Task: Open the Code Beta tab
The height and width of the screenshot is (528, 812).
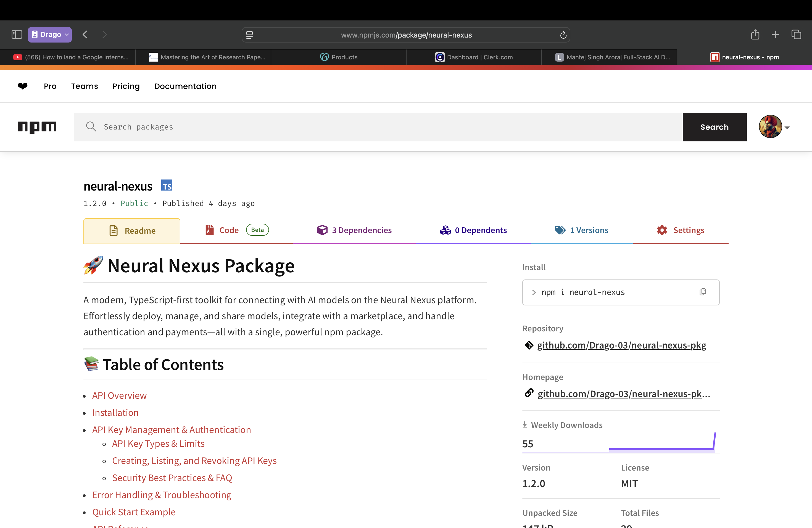Action: 236,230
